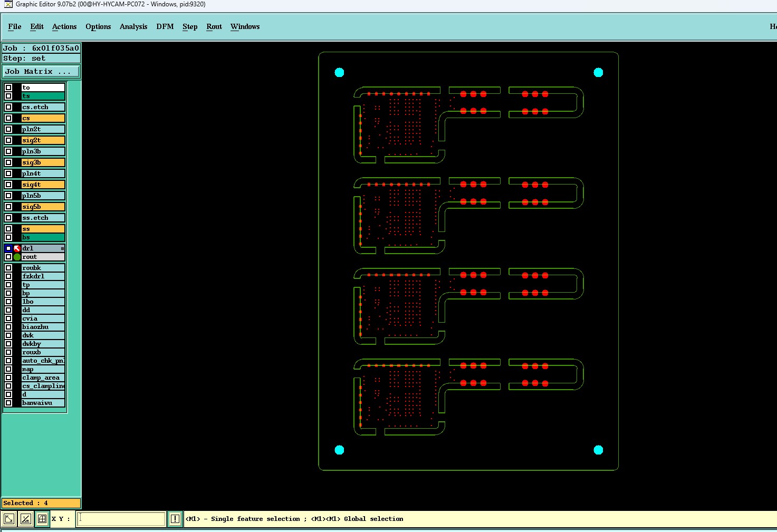Screen dimensions: 777x532
Task: Click the X Y coordinate input field
Action: [121, 519]
